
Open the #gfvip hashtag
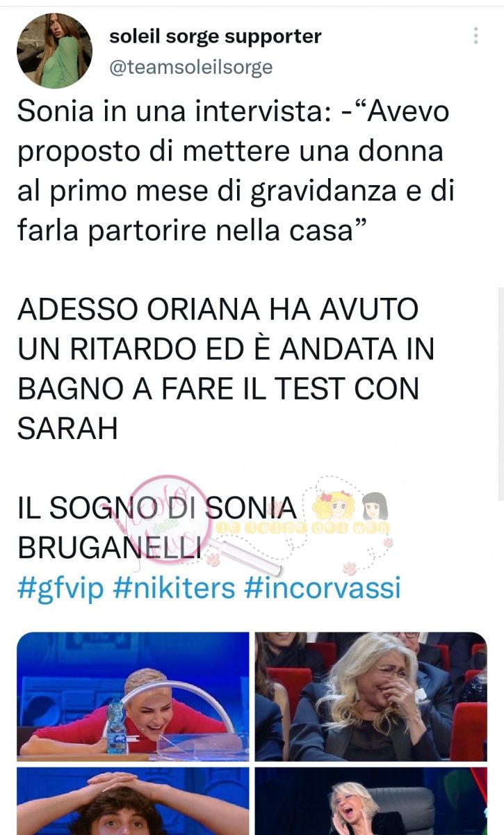click(60, 588)
